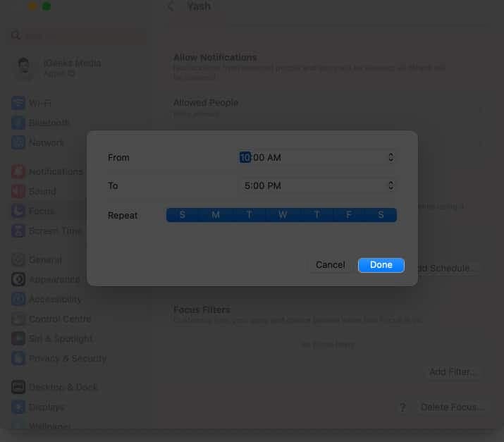
Task: Go back using the chevron beside Yash
Action: (171, 6)
